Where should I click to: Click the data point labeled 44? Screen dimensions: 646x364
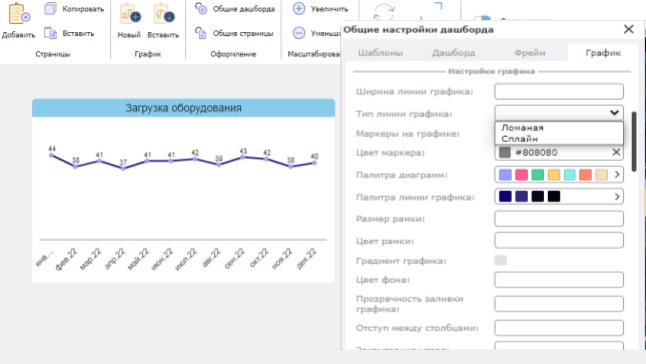(x=51, y=155)
